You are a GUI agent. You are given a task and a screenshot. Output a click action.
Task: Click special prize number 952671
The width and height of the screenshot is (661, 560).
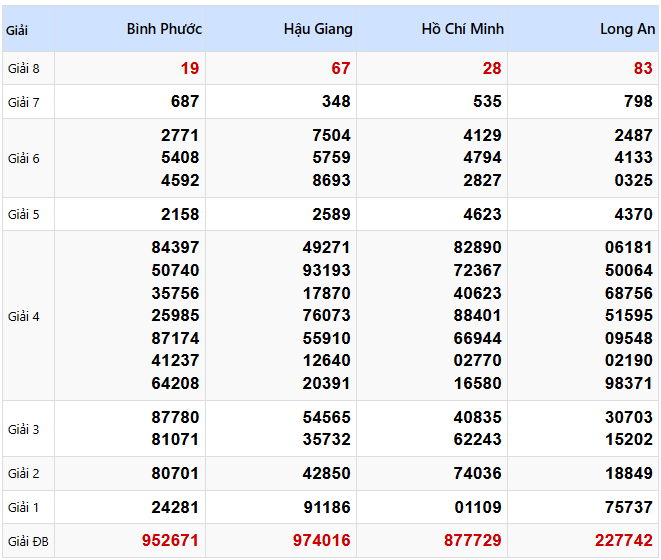170,541
